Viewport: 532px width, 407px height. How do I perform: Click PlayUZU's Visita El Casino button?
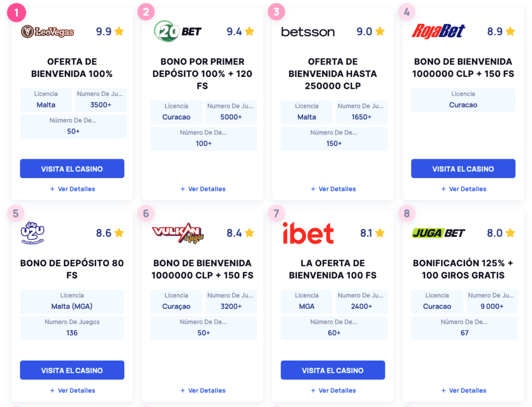tap(72, 370)
